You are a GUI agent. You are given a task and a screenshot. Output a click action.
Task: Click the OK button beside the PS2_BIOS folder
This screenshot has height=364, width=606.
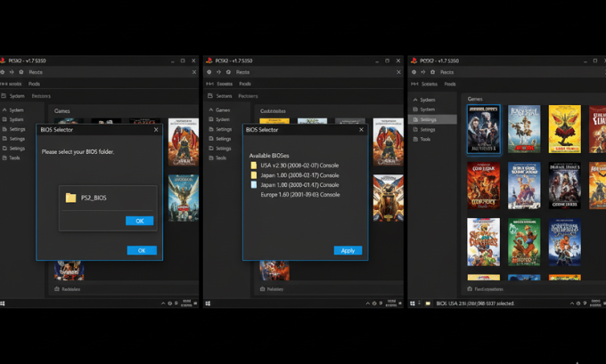click(140, 221)
